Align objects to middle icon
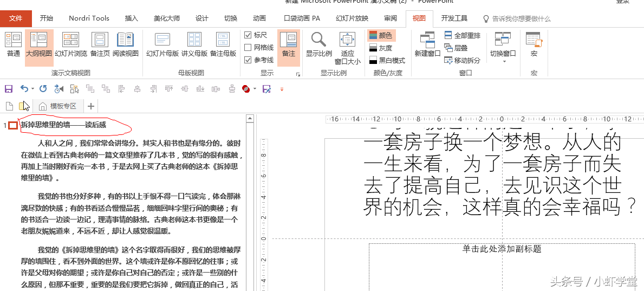644x291 pixels. 184,88
